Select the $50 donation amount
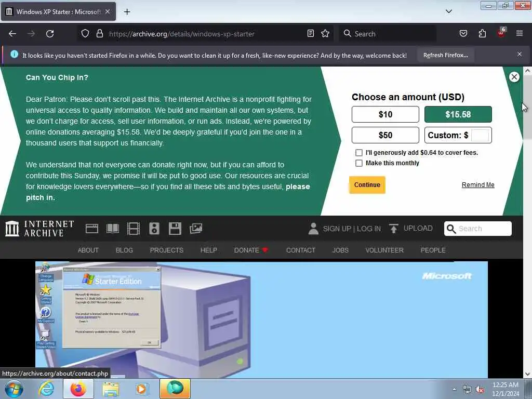The height and width of the screenshot is (399, 532). point(385,135)
